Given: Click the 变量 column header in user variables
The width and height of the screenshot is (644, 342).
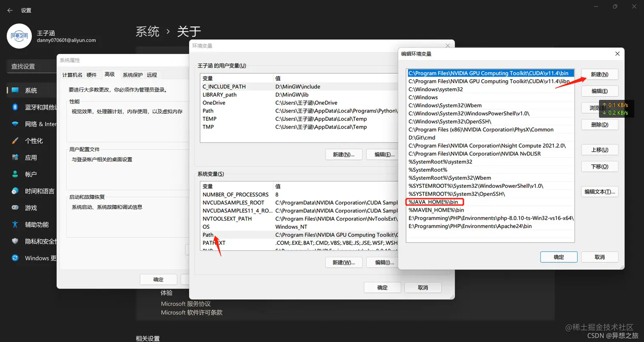Looking at the screenshot, I should (x=236, y=78).
